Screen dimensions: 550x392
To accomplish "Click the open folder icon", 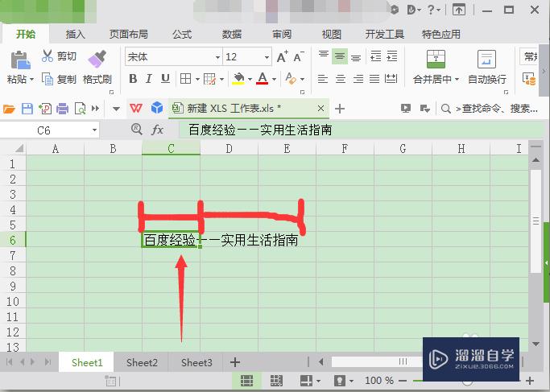I will [x=9, y=109].
